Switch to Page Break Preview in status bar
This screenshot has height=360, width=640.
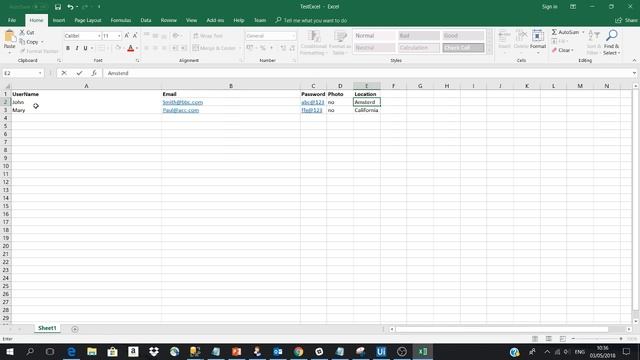click(x=562, y=339)
